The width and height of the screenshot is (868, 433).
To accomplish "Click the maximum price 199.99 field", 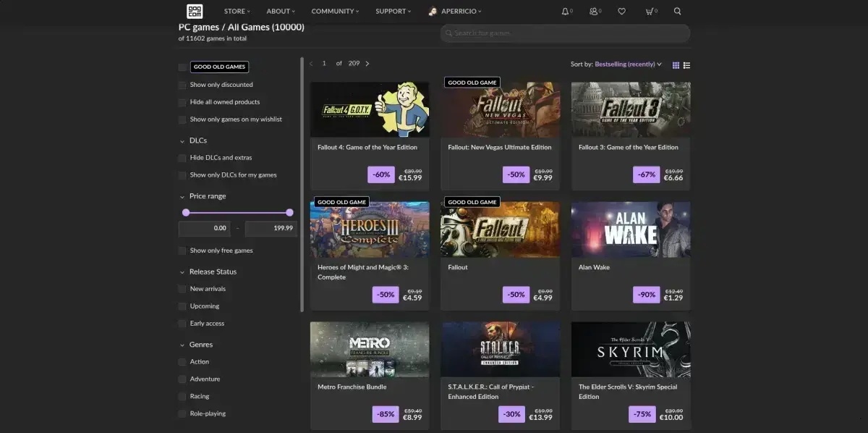I will (x=271, y=228).
